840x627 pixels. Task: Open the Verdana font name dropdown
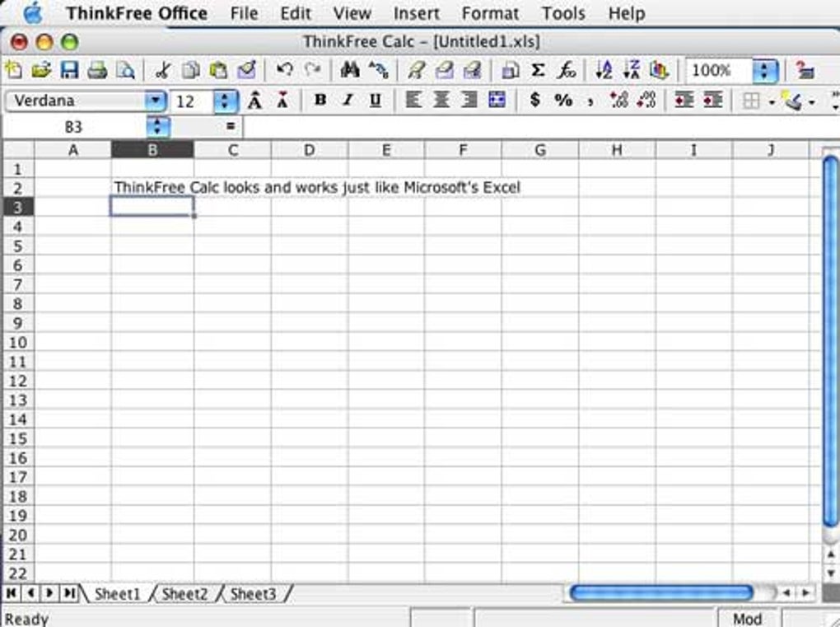coord(156,101)
